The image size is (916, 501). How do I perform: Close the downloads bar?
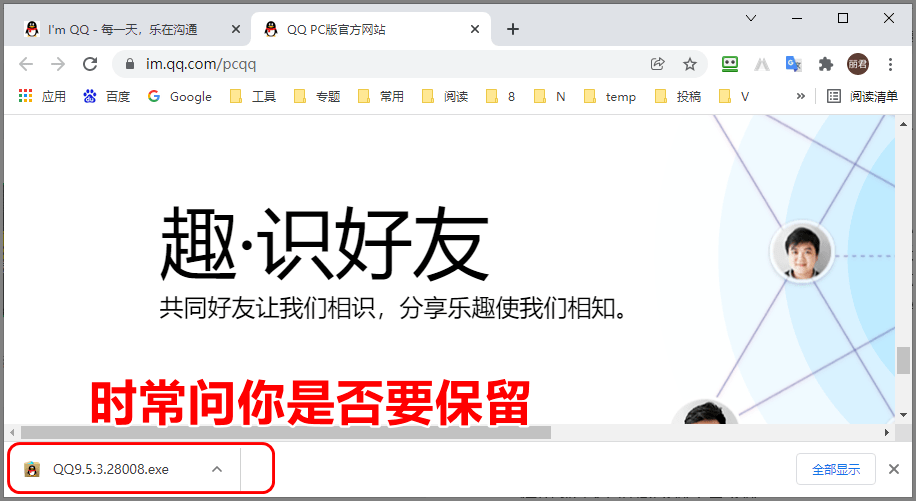click(893, 469)
